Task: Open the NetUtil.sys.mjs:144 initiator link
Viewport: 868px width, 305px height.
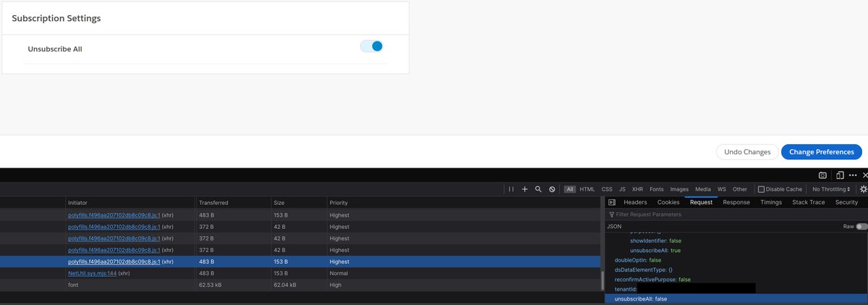Action: point(90,273)
